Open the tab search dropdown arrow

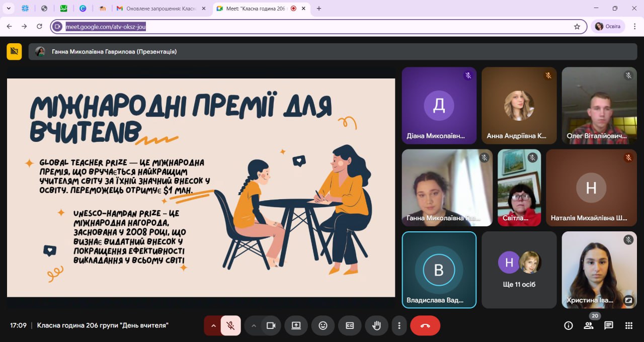point(9,9)
